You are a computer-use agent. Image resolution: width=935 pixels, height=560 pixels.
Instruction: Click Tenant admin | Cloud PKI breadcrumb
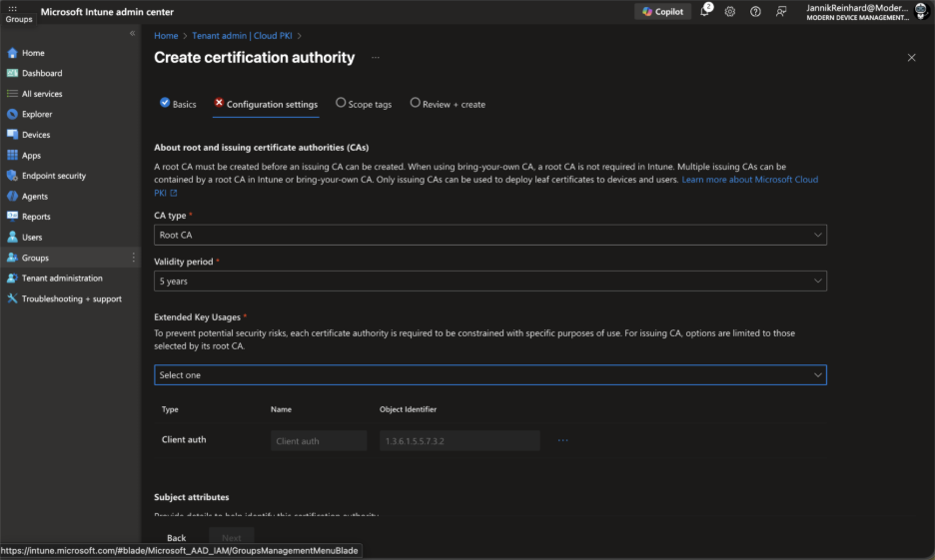click(242, 36)
